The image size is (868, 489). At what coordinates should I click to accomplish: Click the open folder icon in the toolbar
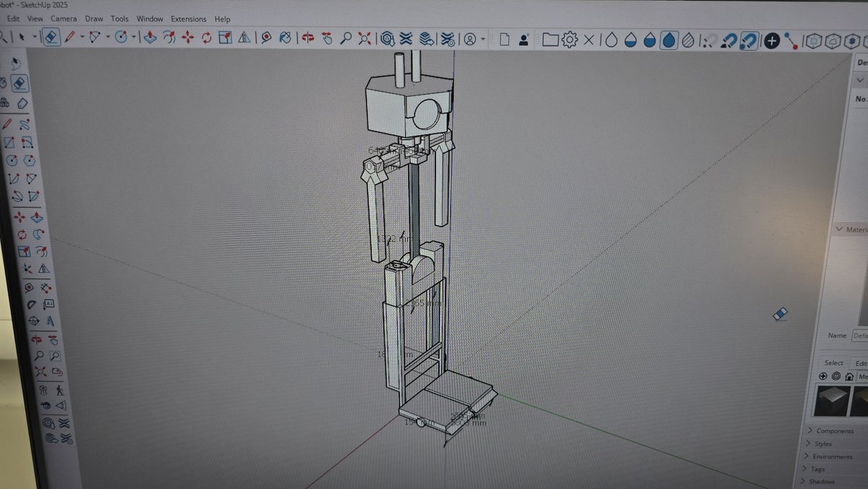point(550,39)
